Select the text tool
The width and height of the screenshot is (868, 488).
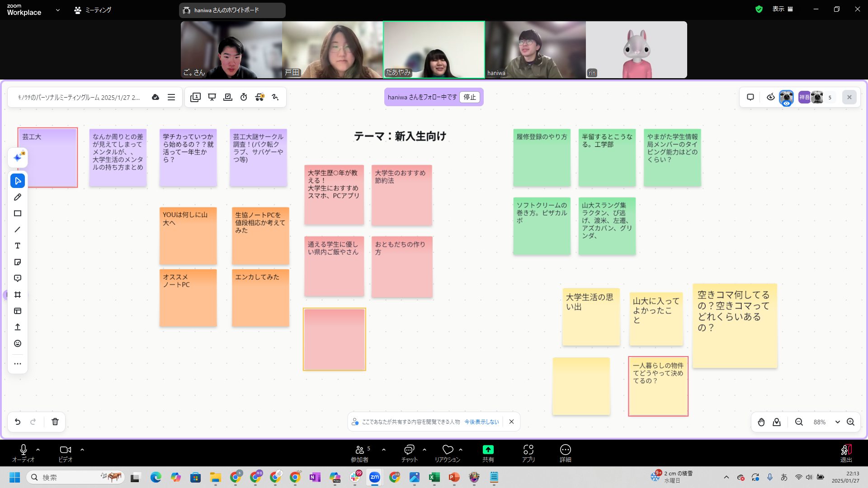(x=18, y=246)
